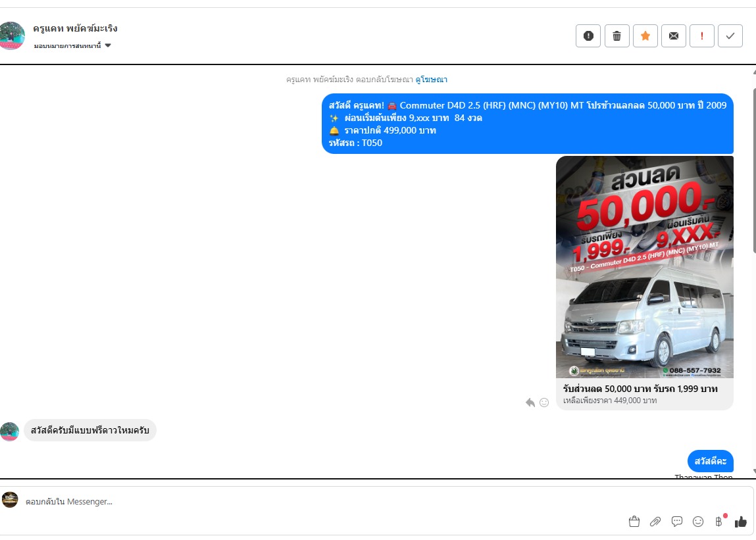Star this conversation for follow-up
Screen dimensions: 756x540
(x=645, y=36)
